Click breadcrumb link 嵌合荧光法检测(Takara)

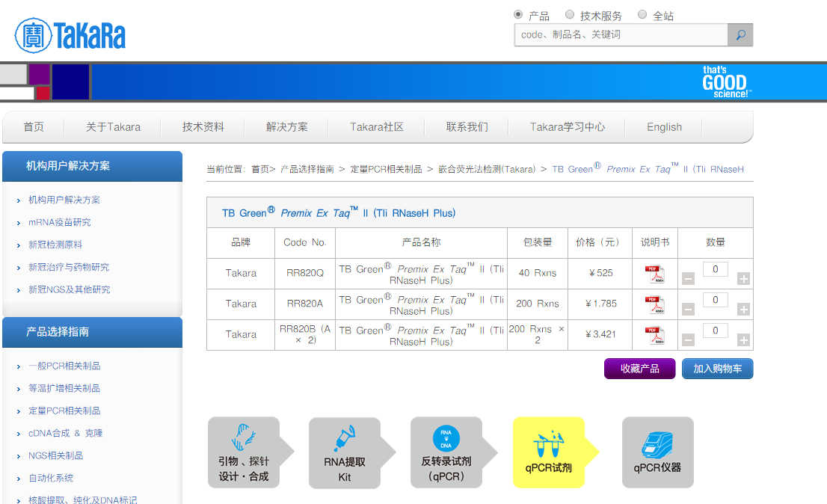[x=487, y=169]
